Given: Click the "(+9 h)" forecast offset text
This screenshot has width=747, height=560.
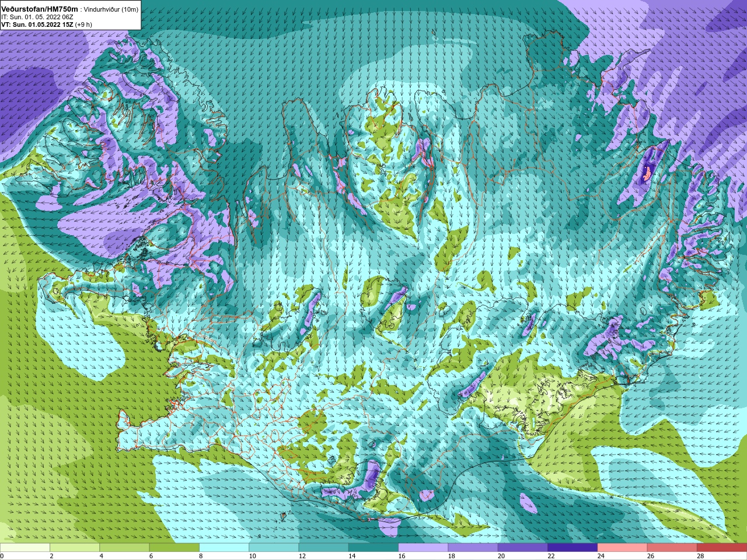Looking at the screenshot, I should pyautogui.click(x=83, y=24).
